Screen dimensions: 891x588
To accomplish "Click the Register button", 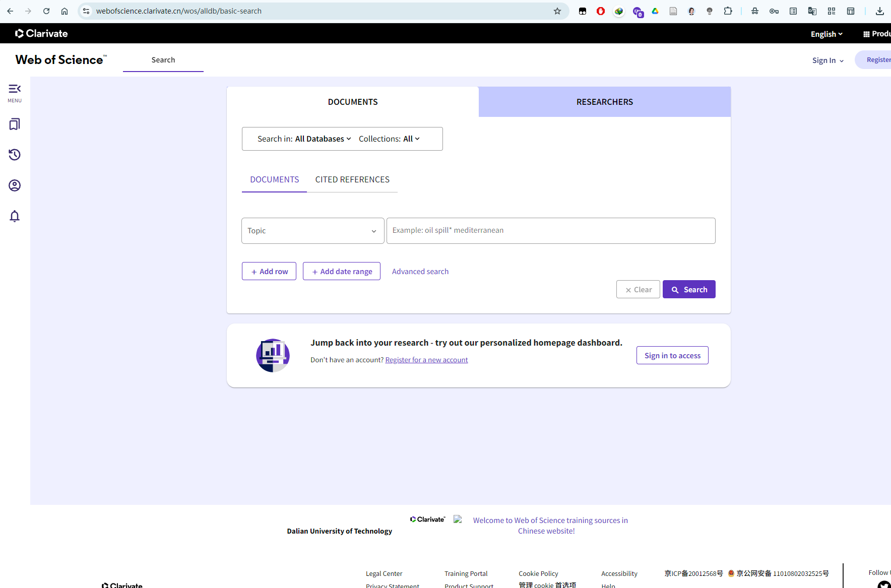I will (x=874, y=59).
